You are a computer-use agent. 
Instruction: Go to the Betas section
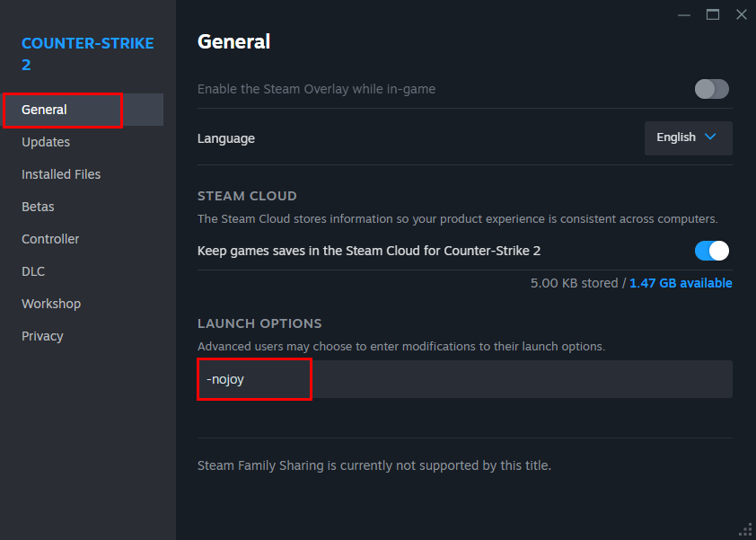point(38,207)
